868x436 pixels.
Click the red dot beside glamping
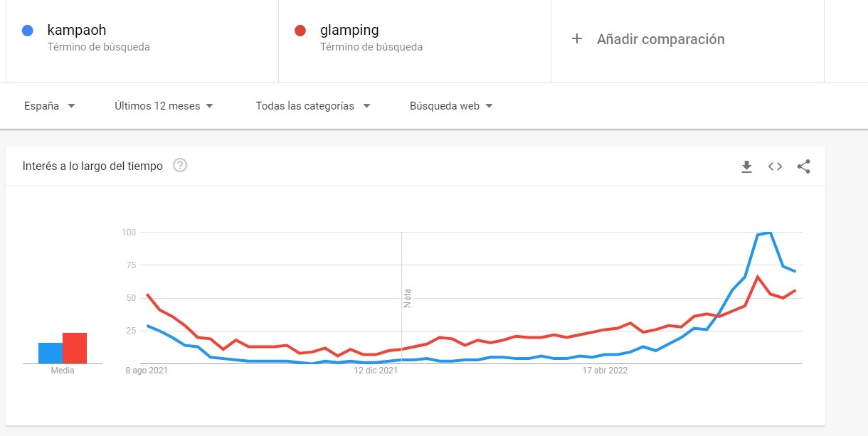pyautogui.click(x=300, y=31)
